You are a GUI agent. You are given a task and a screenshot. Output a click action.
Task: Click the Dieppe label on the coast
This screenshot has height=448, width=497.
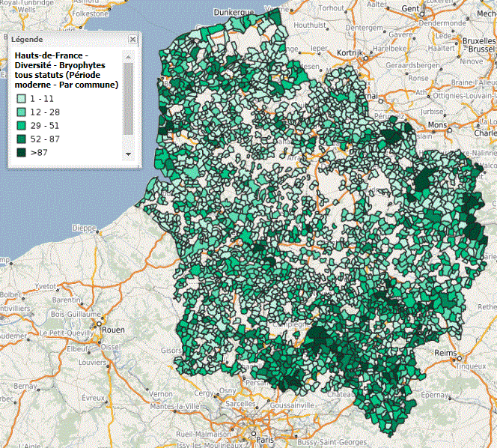pyautogui.click(x=85, y=228)
